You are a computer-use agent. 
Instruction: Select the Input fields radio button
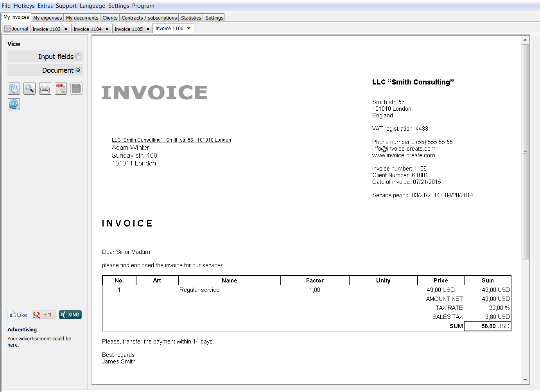(x=78, y=57)
